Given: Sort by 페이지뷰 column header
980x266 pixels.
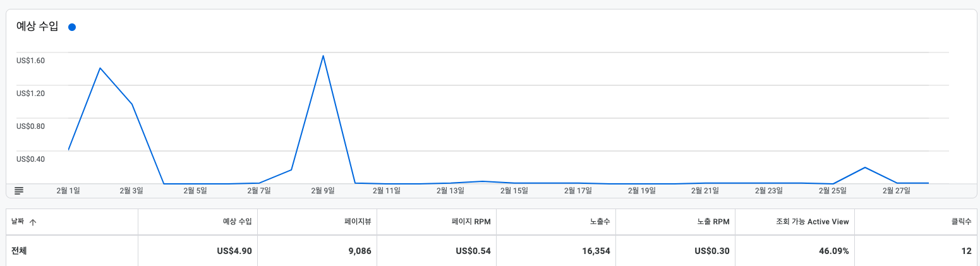Looking at the screenshot, I should click(358, 222).
